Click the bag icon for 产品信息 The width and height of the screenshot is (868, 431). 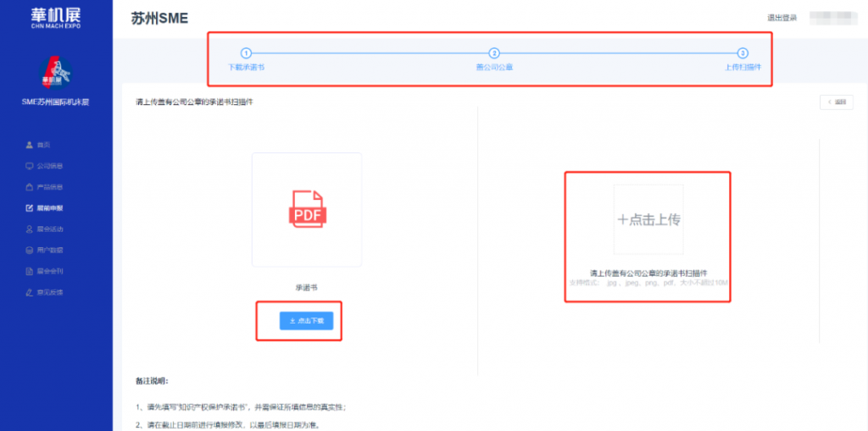[x=30, y=187]
